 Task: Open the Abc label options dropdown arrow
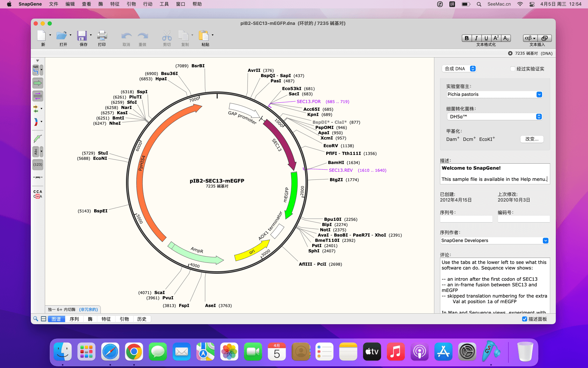pos(42,151)
